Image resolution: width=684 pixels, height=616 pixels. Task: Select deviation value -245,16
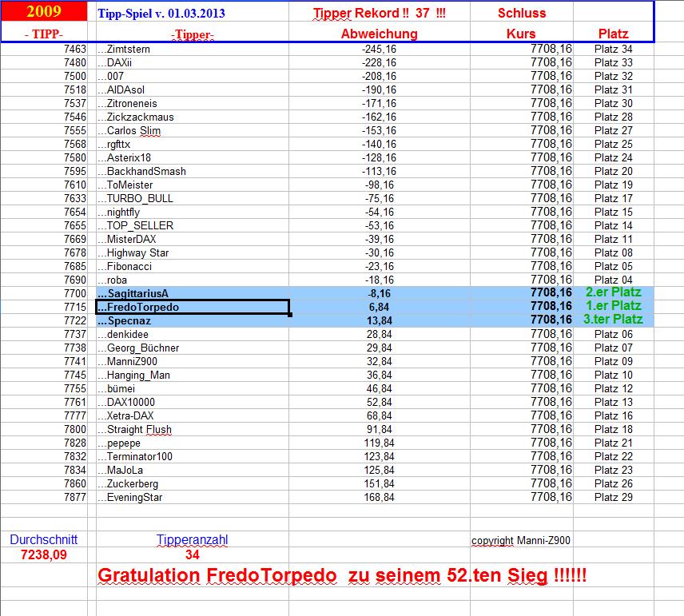379,49
